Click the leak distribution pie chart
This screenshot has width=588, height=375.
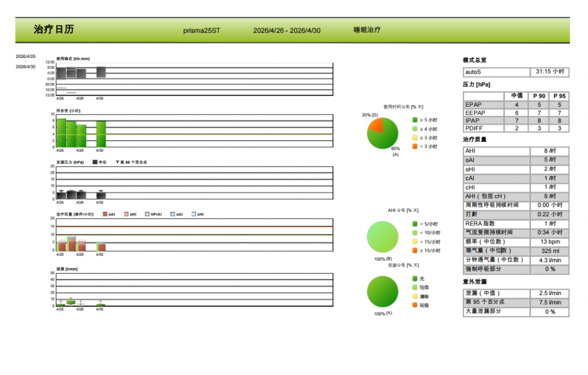click(x=382, y=292)
